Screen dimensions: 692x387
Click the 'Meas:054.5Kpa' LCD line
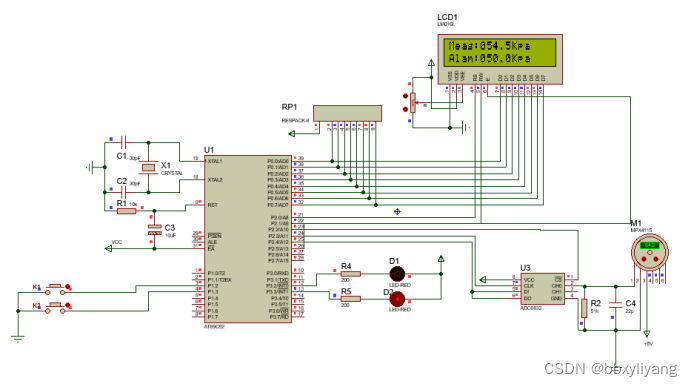tap(490, 45)
